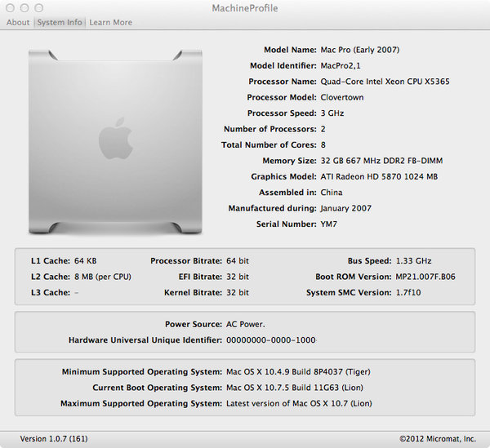Select the memory size 32 GB 667 MHz DDR2 FB-DIMM
The width and height of the screenshot is (490, 448).
tap(381, 161)
